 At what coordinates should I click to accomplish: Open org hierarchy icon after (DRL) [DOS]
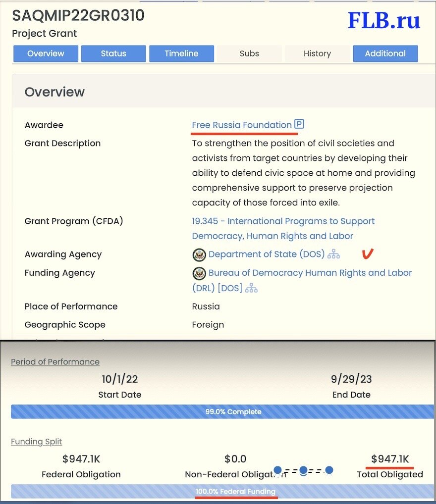point(251,288)
